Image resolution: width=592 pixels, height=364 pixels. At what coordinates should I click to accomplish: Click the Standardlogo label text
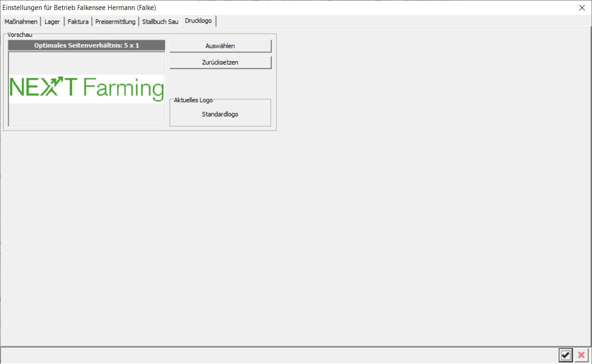coord(220,114)
